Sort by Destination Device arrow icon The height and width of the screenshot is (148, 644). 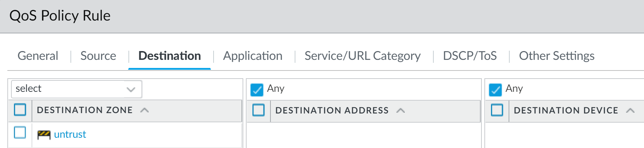(630, 111)
